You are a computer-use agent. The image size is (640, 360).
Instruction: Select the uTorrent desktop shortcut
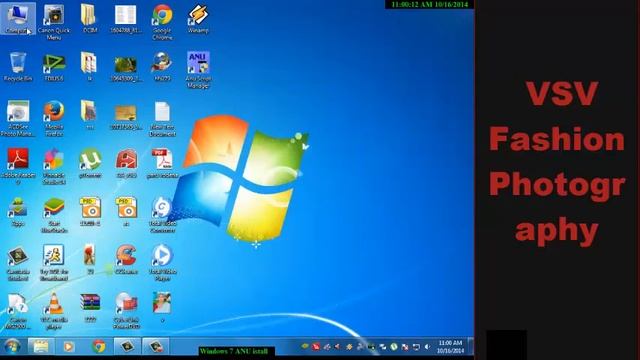pyautogui.click(x=90, y=162)
